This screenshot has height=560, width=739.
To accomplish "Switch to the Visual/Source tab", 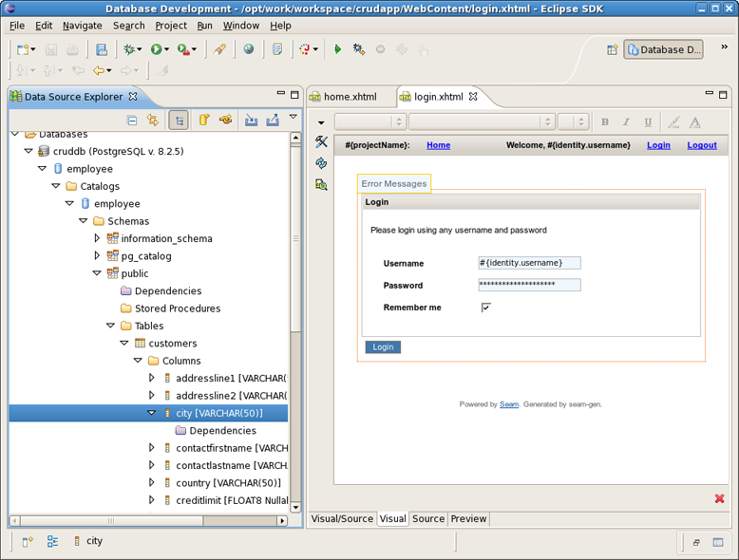I will coord(342,518).
